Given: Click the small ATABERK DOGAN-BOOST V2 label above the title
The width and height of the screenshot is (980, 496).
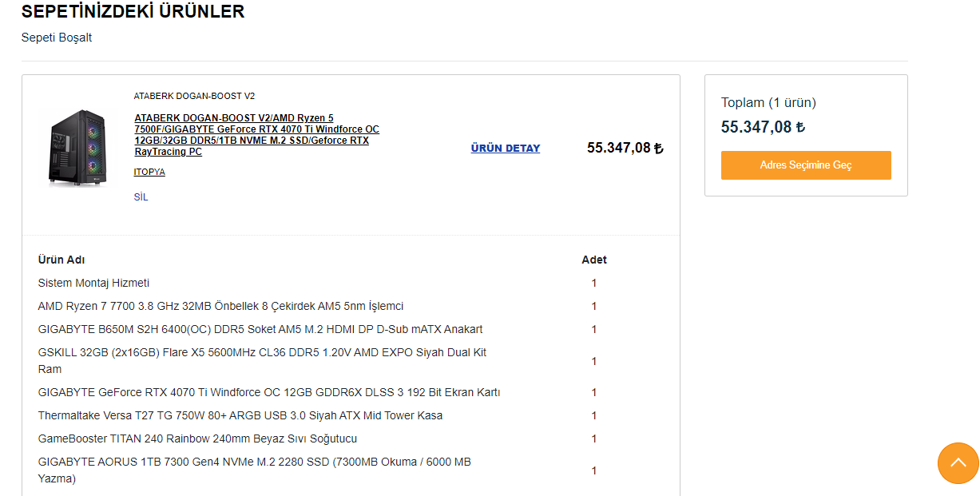Looking at the screenshot, I should coord(194,96).
